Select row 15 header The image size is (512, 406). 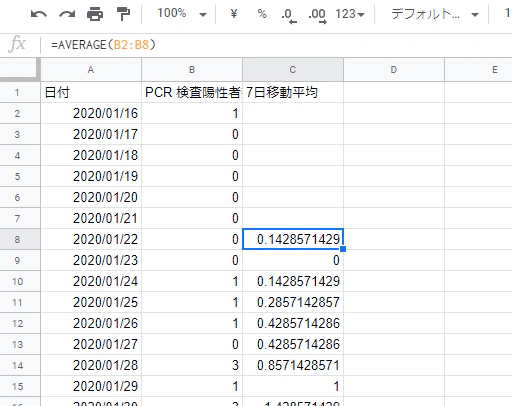(20, 386)
